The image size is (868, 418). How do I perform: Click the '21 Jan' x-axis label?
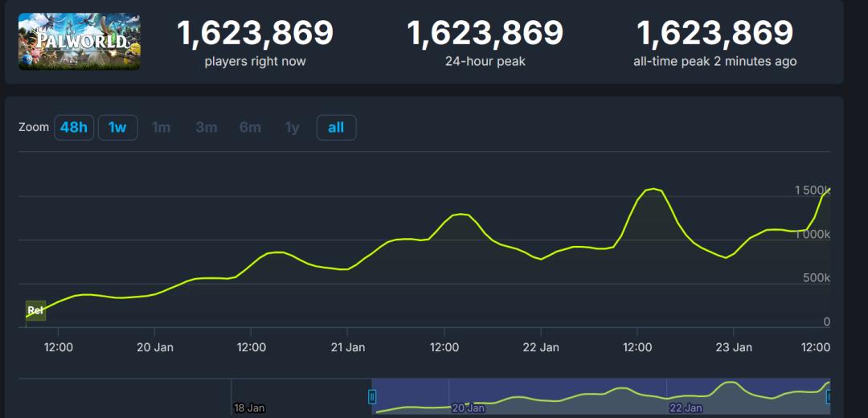tap(348, 347)
